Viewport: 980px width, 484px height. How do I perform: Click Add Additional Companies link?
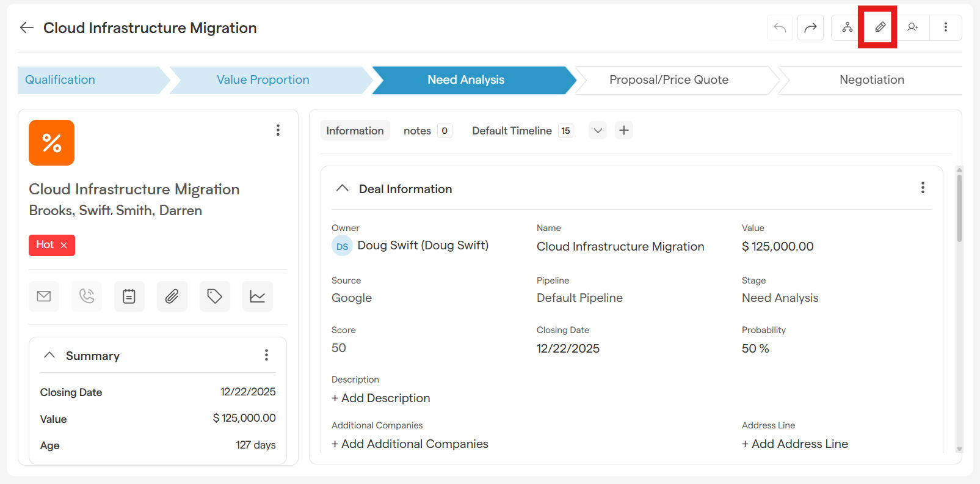point(410,444)
